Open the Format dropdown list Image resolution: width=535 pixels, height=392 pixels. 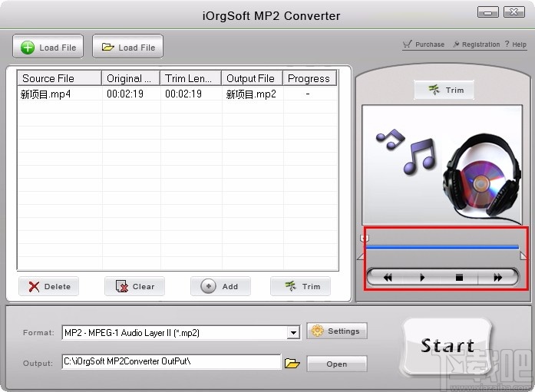(293, 333)
